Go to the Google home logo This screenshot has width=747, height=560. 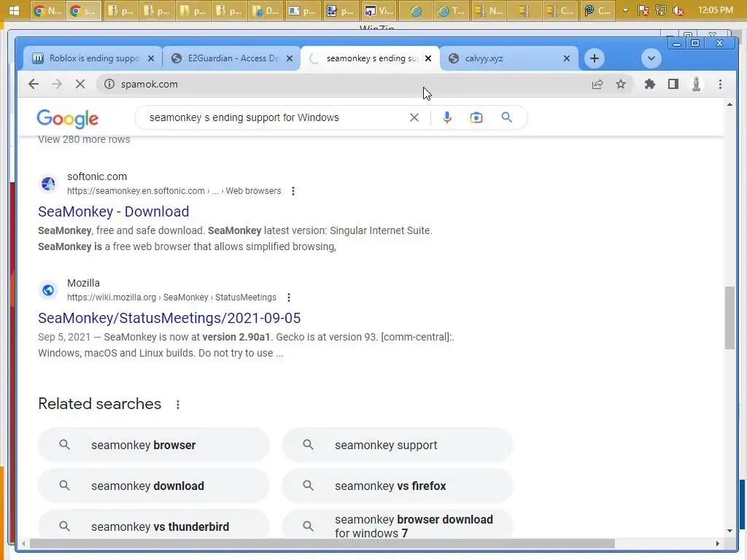(x=68, y=119)
